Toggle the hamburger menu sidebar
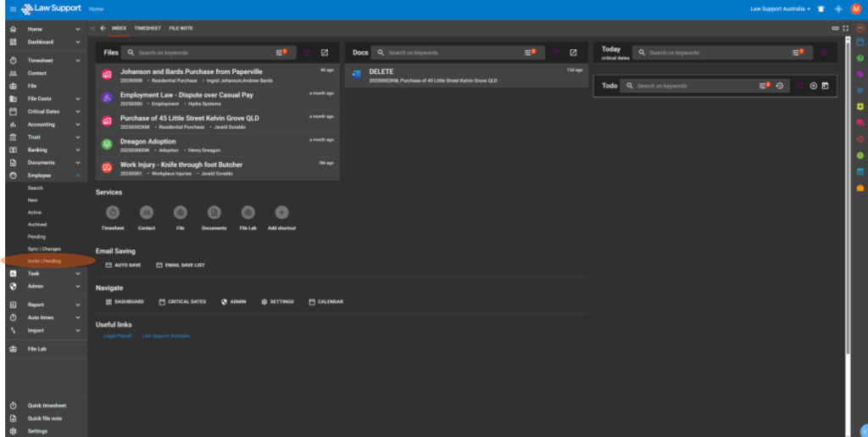This screenshot has width=868, height=437. point(13,8)
